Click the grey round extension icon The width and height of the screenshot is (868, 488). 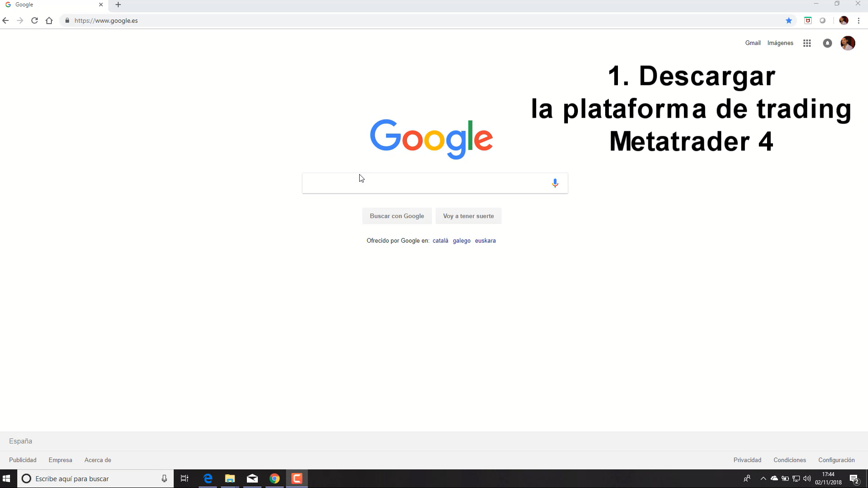coord(823,20)
